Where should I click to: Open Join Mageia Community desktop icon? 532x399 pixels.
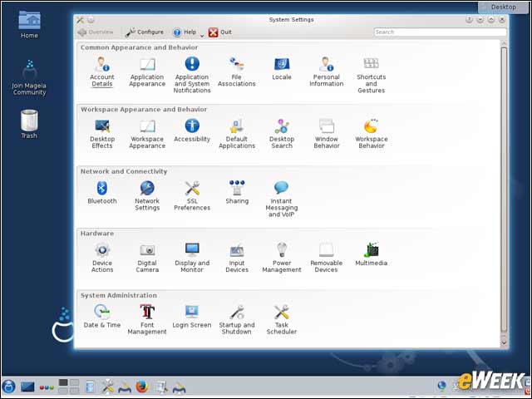(29, 78)
